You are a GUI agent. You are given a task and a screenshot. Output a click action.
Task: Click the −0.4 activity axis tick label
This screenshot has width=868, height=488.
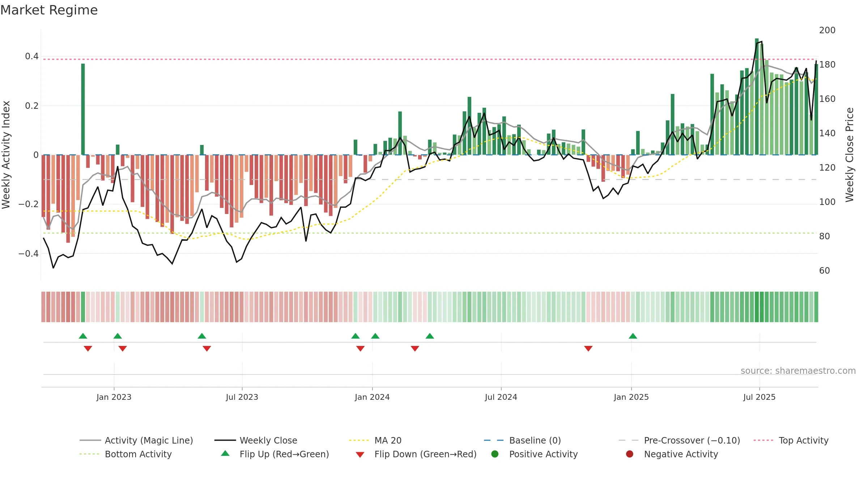point(28,253)
